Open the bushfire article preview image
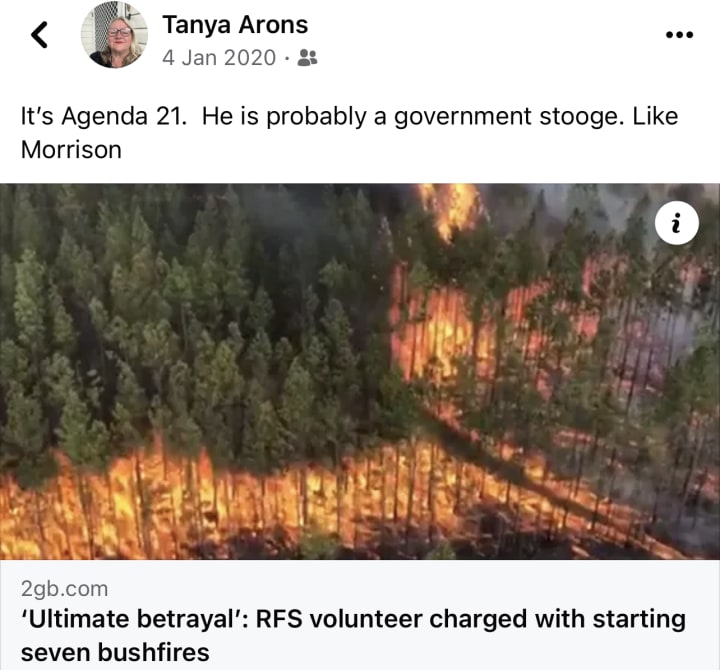The image size is (720, 670). pos(360,371)
